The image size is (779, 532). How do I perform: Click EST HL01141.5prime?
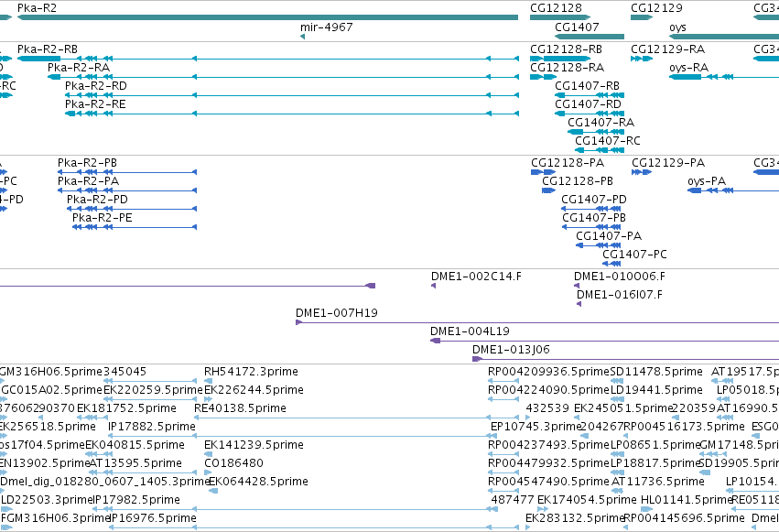pyautogui.click(x=687, y=500)
